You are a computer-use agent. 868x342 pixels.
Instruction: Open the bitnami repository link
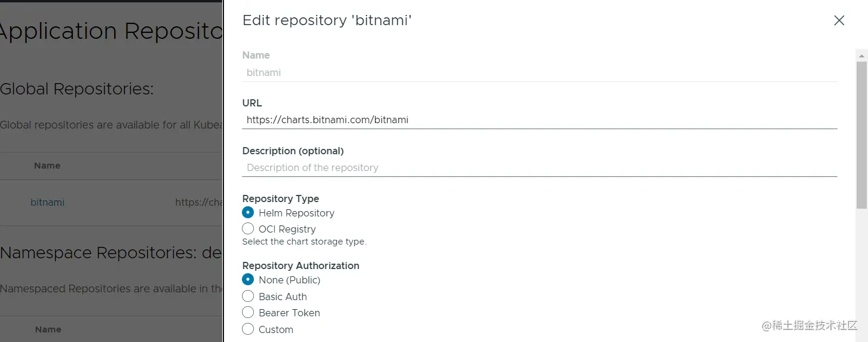[x=47, y=202]
